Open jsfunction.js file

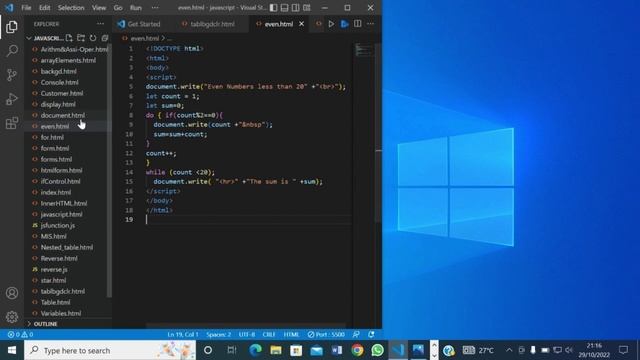[x=58, y=225]
